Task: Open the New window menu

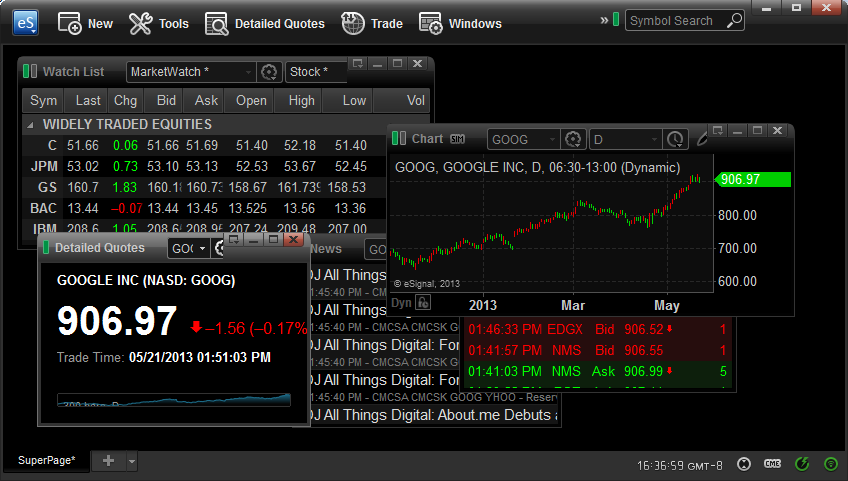Action: (x=85, y=24)
